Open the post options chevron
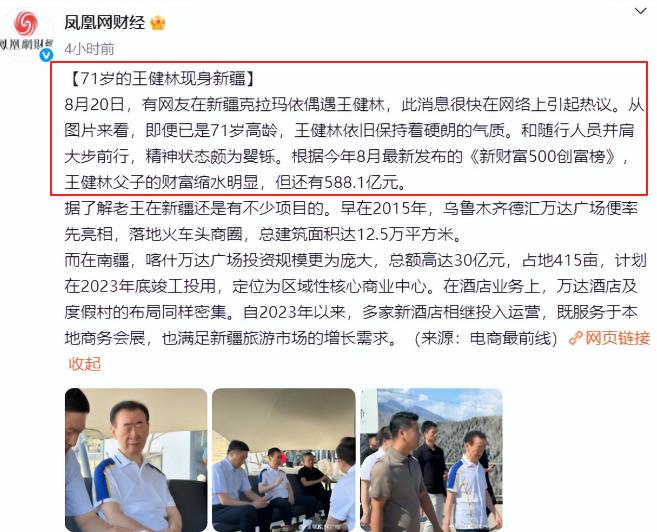657x532 pixels. (641, 11)
